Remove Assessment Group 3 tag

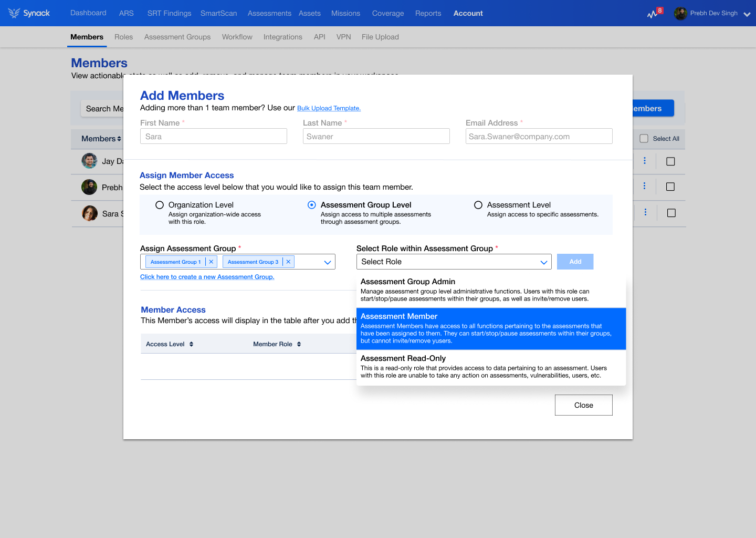pos(288,262)
